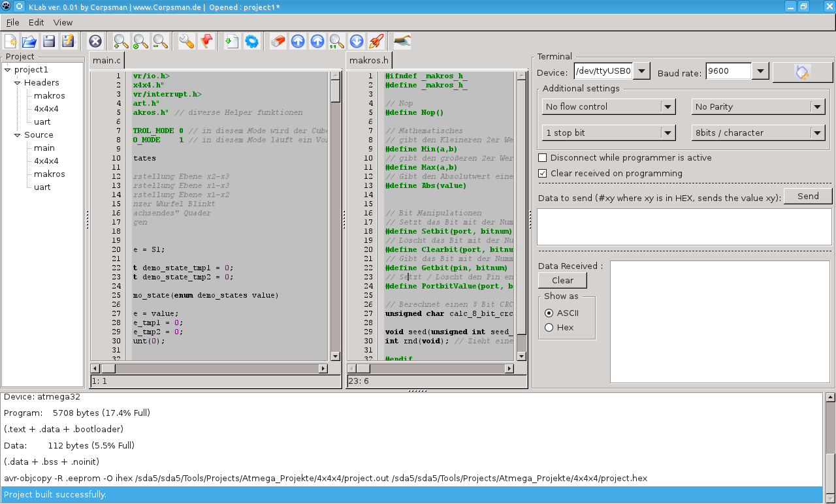836x504 pixels.
Task: Uncheck Clear received on programming
Action: click(x=543, y=174)
